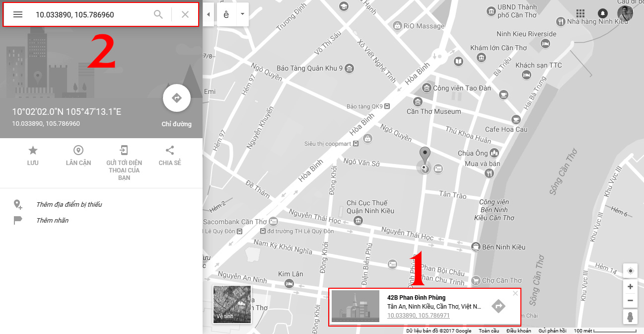
Task: Send location to phone icon
Action: pos(124,151)
